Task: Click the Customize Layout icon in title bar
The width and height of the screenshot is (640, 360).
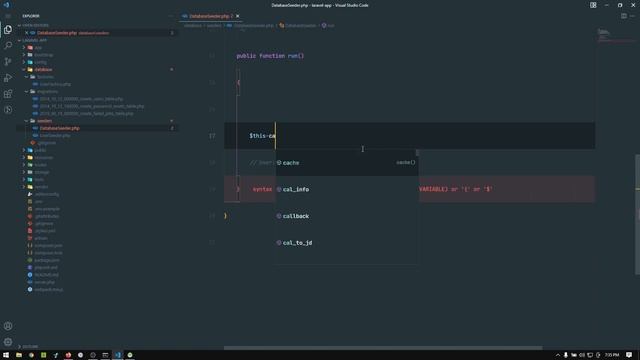Action: (x=593, y=5)
